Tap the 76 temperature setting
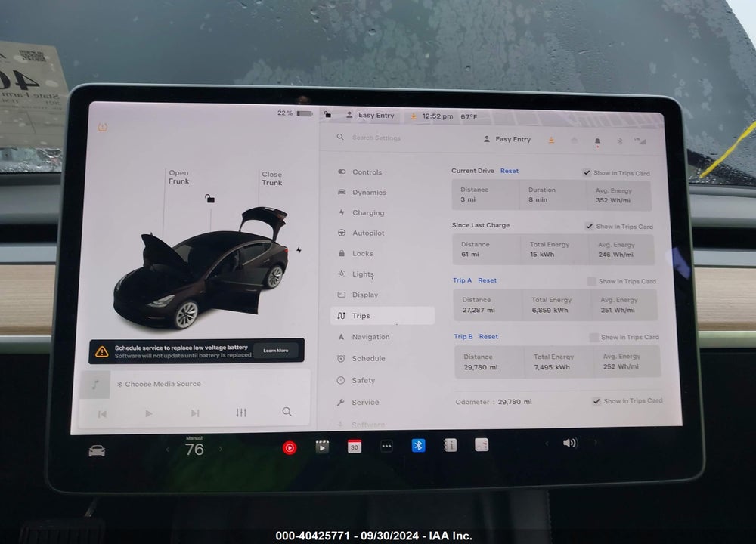 pyautogui.click(x=194, y=449)
